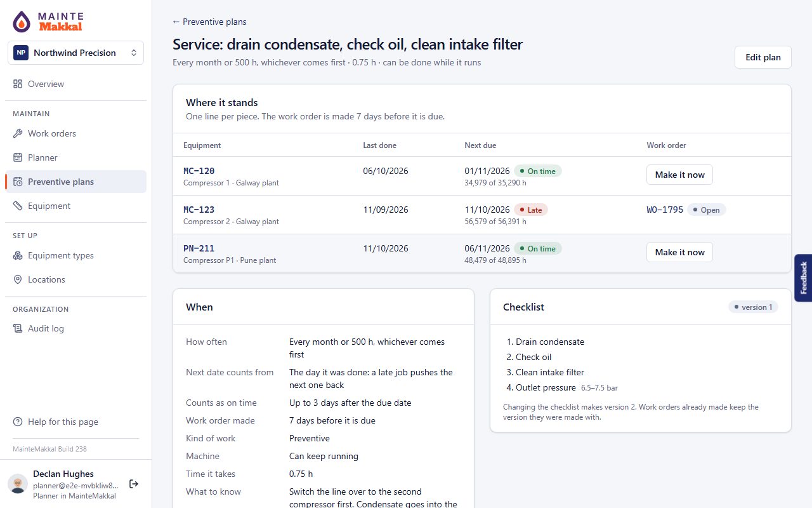
Task: Click the Locations pin icon
Action: (18, 279)
